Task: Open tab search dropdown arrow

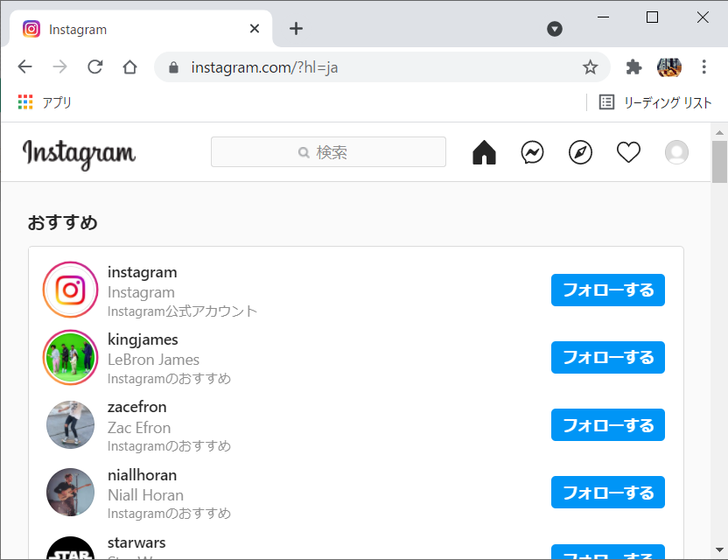Action: tap(555, 29)
